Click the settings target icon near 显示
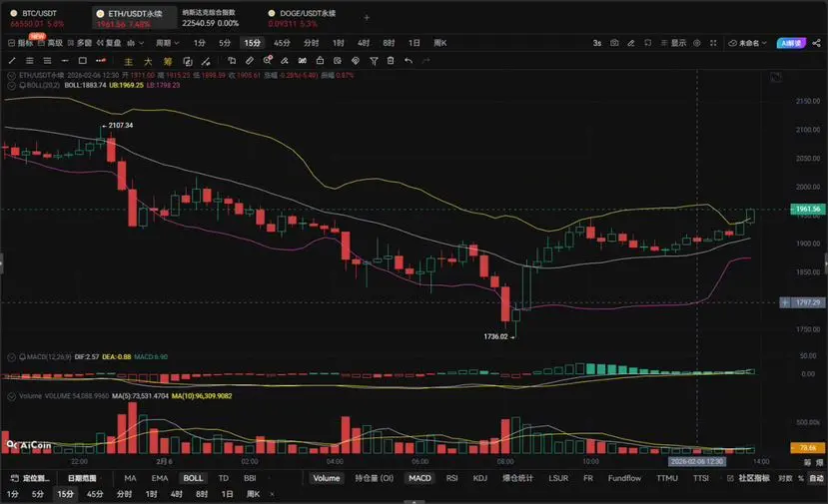Image resolution: width=828 pixels, height=504 pixels. [697, 43]
